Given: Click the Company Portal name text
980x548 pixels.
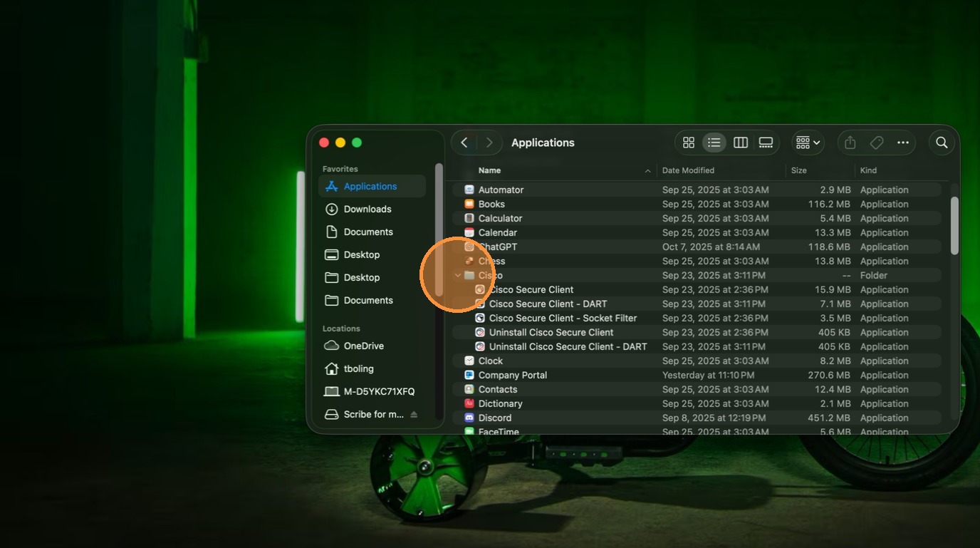Looking at the screenshot, I should click(513, 375).
